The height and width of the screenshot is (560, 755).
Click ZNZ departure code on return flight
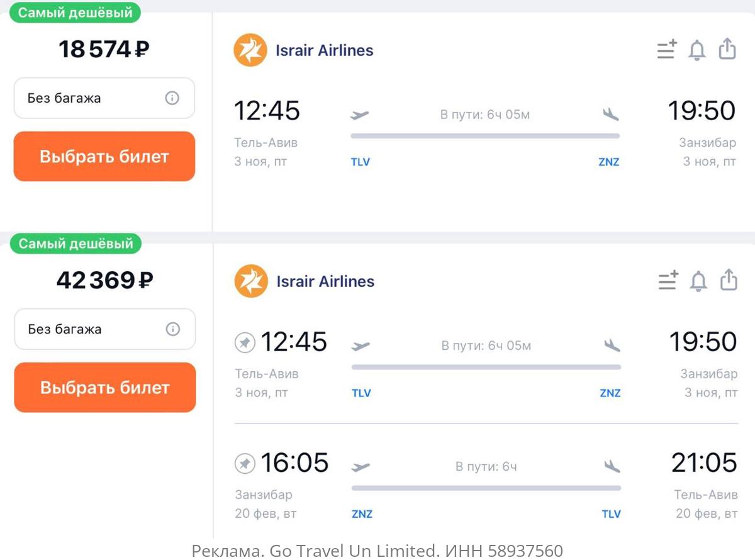click(362, 514)
